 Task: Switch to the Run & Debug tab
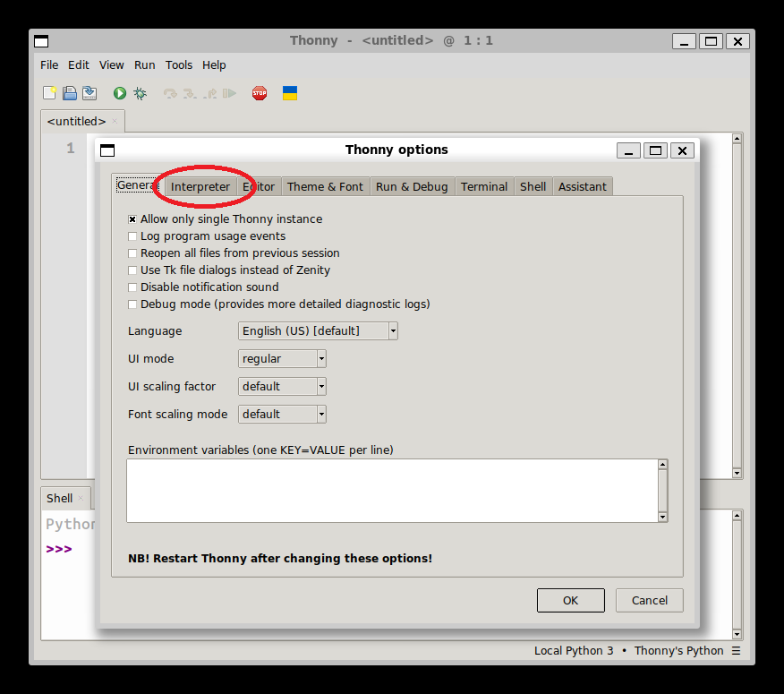(x=412, y=186)
